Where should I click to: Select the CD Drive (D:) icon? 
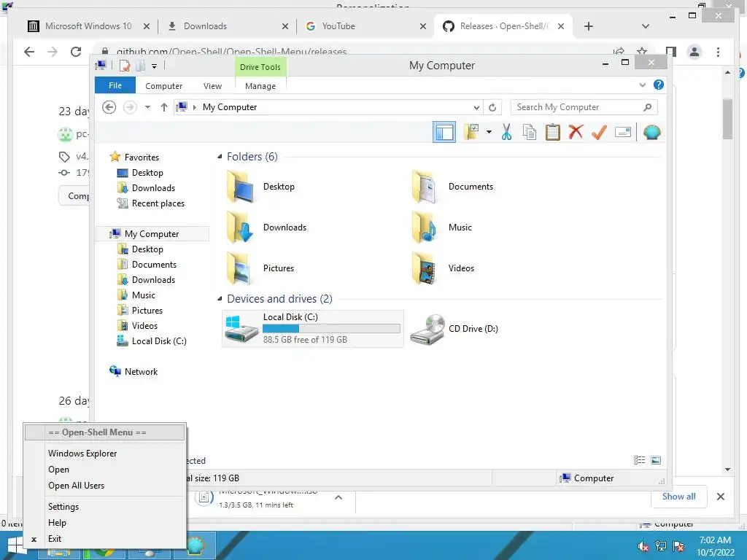point(427,329)
